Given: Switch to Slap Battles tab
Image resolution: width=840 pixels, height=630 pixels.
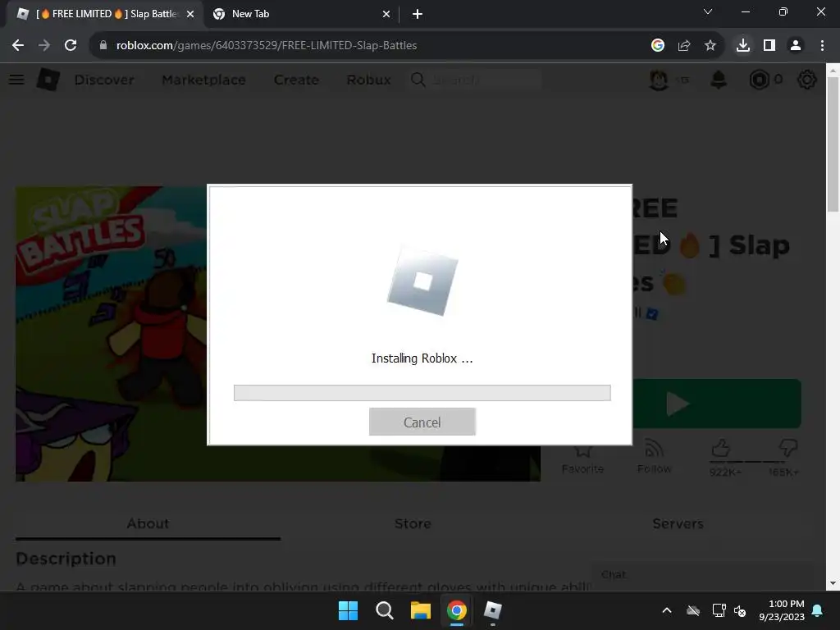Looking at the screenshot, I should coord(106,14).
